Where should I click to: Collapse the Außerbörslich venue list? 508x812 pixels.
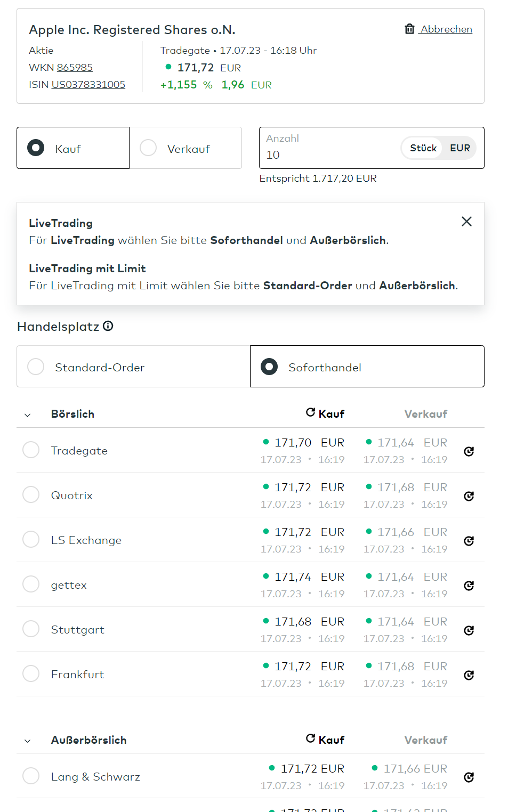coord(28,741)
